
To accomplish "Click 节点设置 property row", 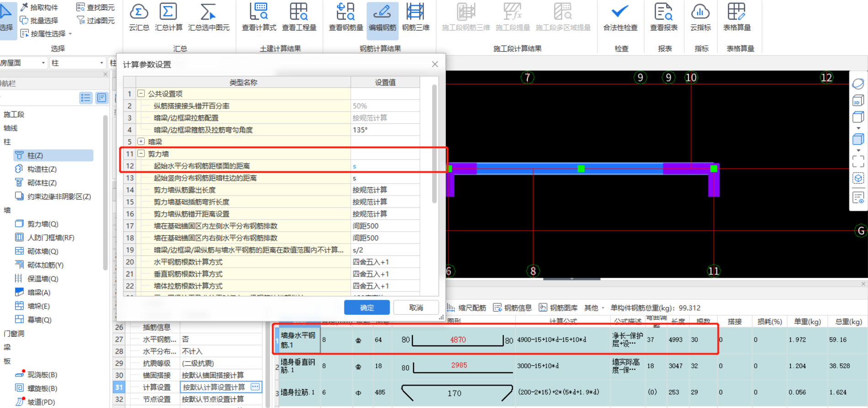I will tap(188, 399).
